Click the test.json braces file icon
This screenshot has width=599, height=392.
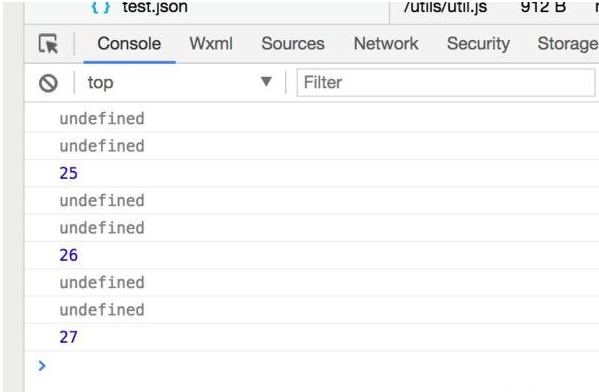coord(101,7)
